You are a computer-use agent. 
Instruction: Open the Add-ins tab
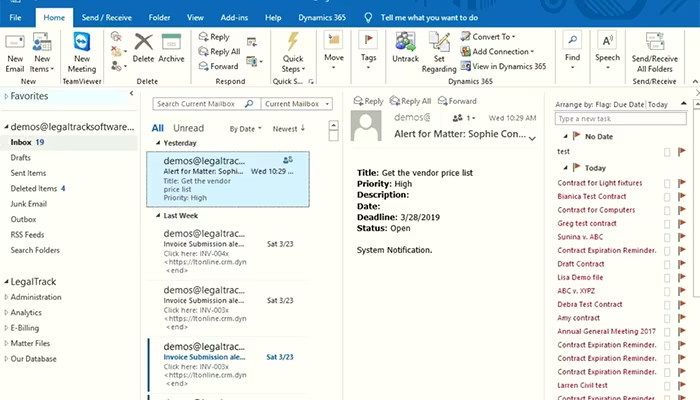[x=234, y=17]
